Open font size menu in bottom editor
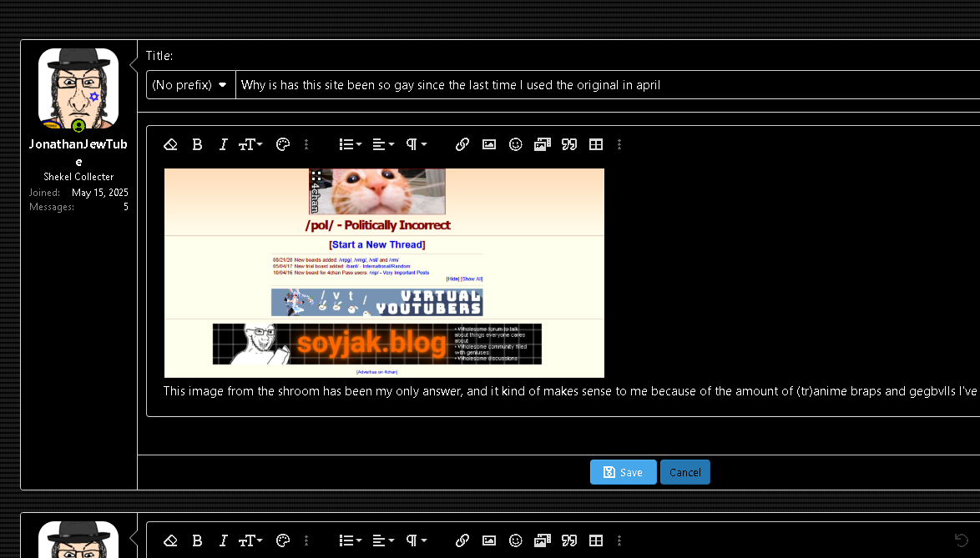 click(250, 540)
